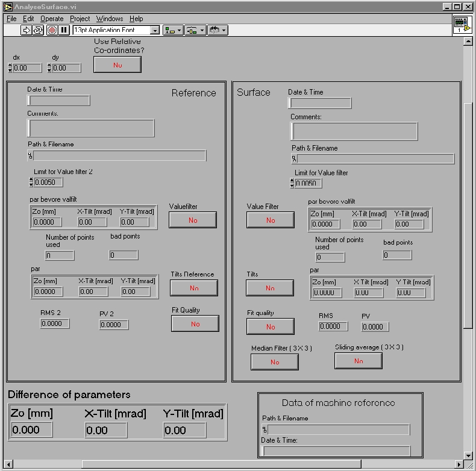Open the Help menu
This screenshot has width=476, height=471.
point(136,19)
